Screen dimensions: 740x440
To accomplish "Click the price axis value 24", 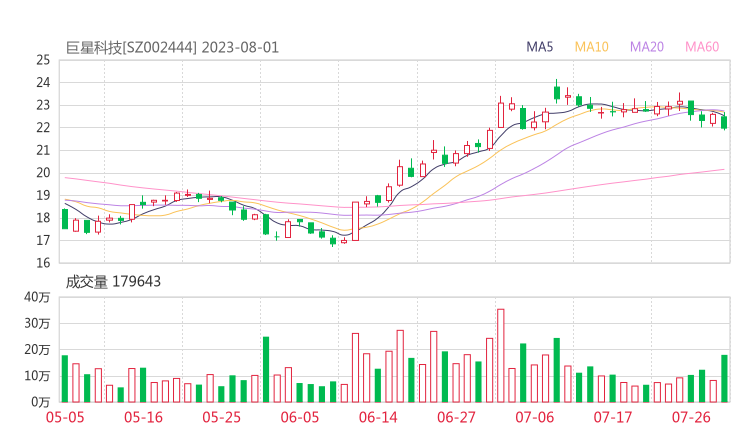I will point(43,83).
